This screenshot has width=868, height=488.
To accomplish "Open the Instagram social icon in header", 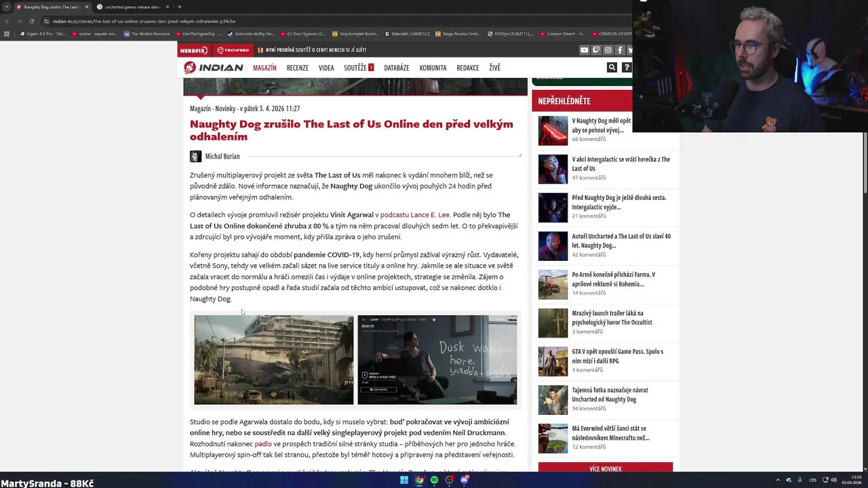I will pos(608,49).
